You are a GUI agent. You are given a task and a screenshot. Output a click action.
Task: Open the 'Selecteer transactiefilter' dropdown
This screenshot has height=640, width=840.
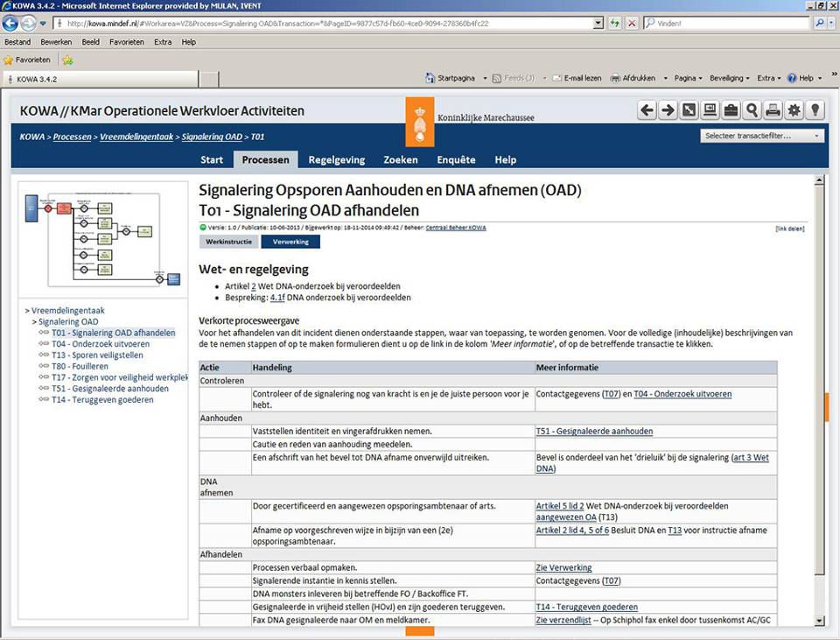click(763, 136)
